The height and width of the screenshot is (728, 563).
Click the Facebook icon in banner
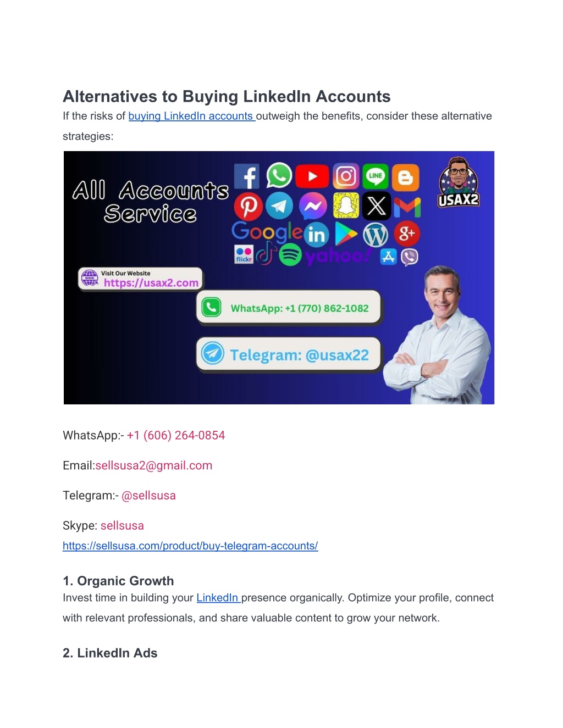247,177
